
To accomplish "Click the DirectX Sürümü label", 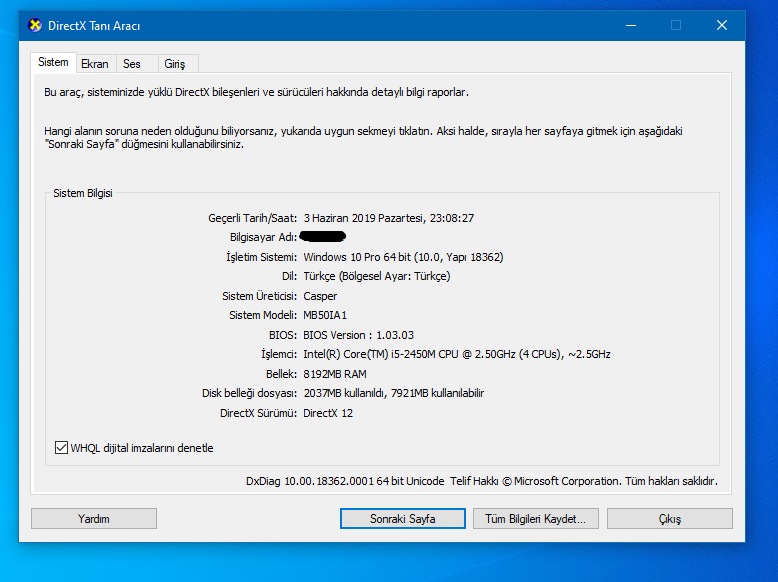I will click(258, 413).
